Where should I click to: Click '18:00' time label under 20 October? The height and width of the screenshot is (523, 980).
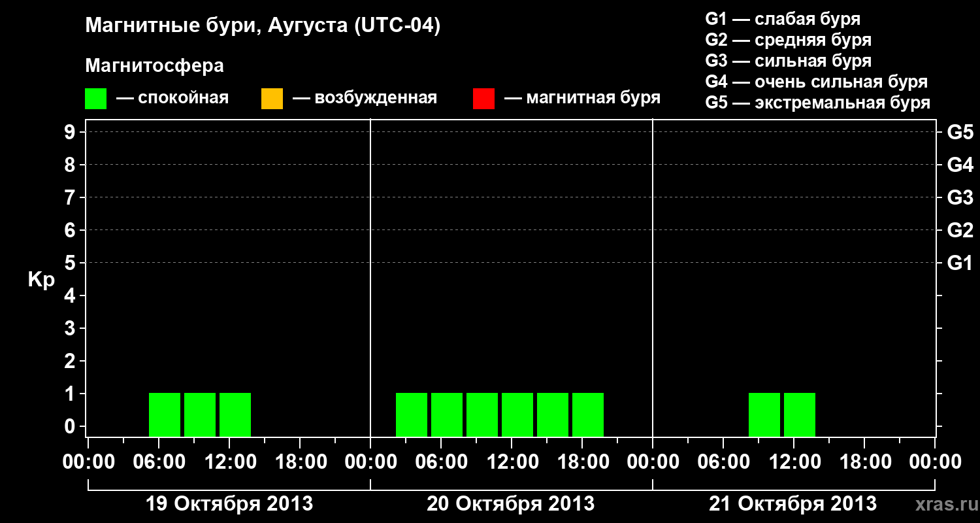click(582, 462)
